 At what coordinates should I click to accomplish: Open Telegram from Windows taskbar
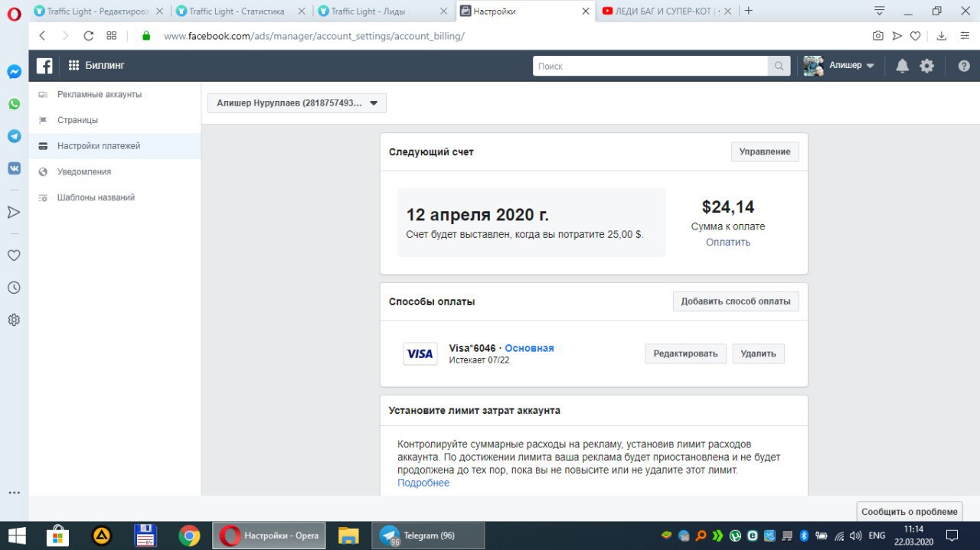427,535
